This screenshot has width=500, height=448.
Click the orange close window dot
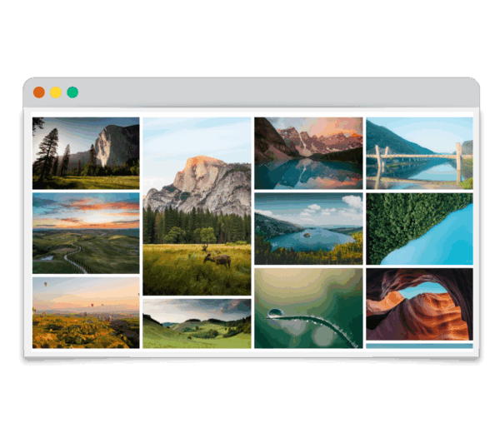[39, 92]
